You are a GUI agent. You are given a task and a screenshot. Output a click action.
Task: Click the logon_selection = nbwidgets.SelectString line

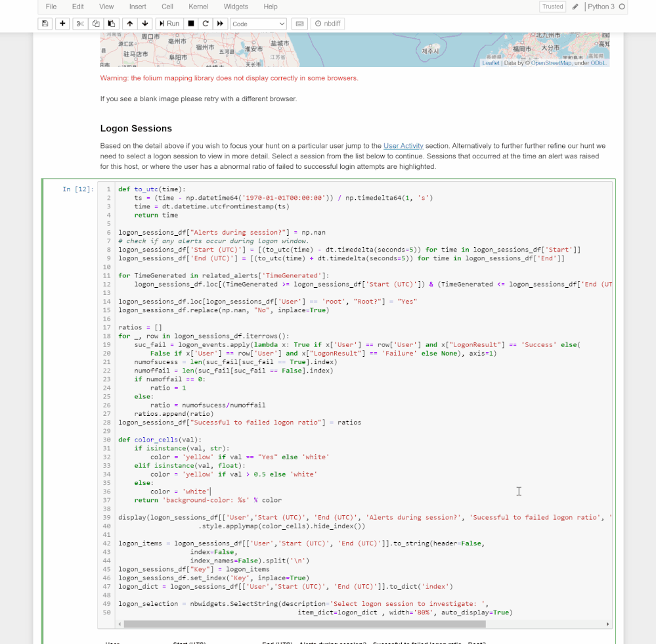(303, 604)
